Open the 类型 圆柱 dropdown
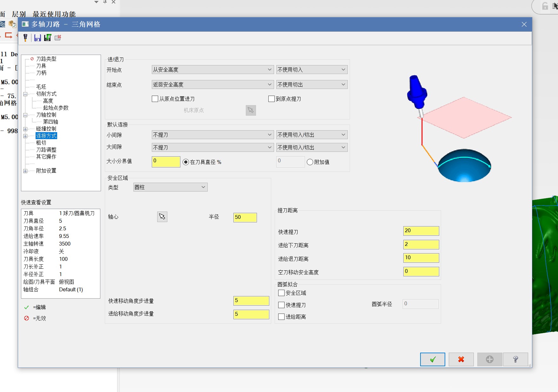The width and height of the screenshot is (558, 392). [171, 187]
